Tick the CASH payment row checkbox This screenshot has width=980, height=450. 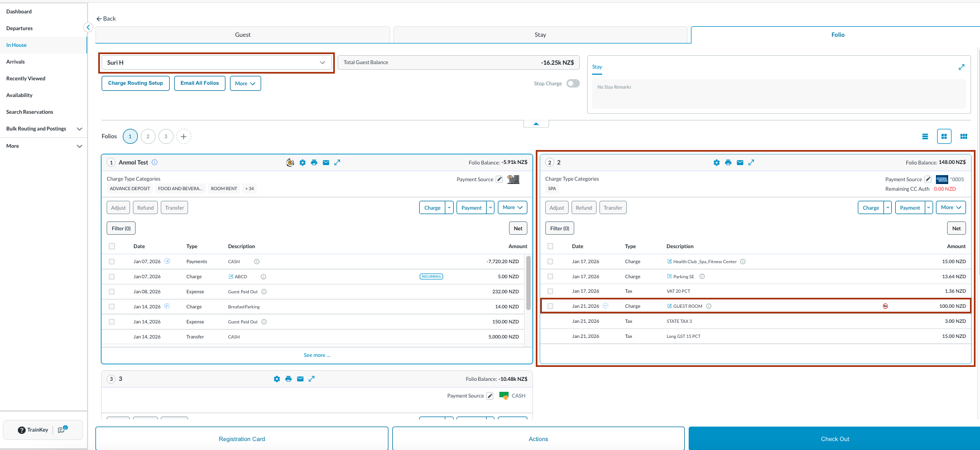coord(112,262)
